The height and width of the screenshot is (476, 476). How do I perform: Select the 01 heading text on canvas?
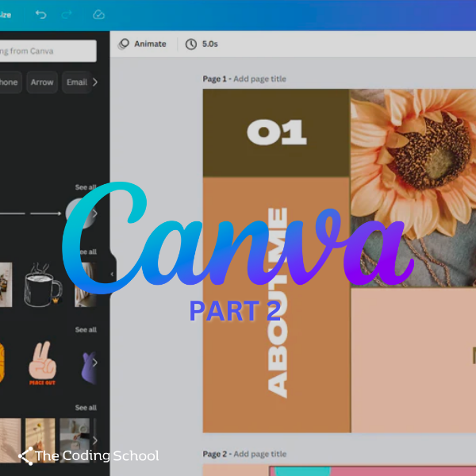coord(276,132)
